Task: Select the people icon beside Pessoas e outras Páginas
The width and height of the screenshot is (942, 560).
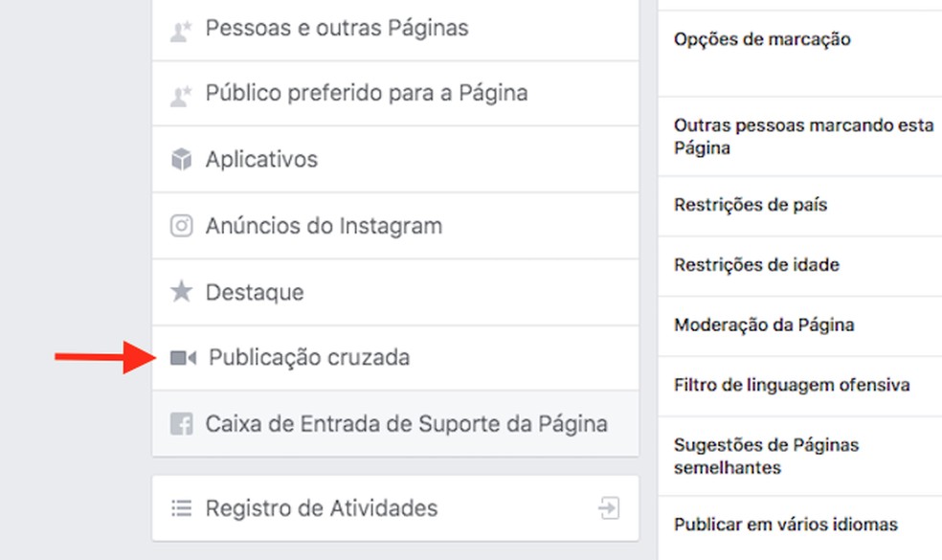Action: pyautogui.click(x=184, y=28)
